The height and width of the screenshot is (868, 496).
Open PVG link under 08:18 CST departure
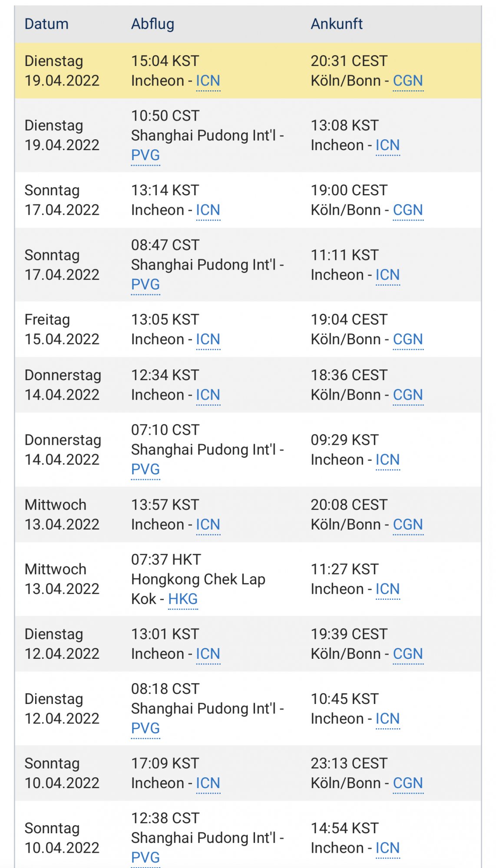(145, 728)
